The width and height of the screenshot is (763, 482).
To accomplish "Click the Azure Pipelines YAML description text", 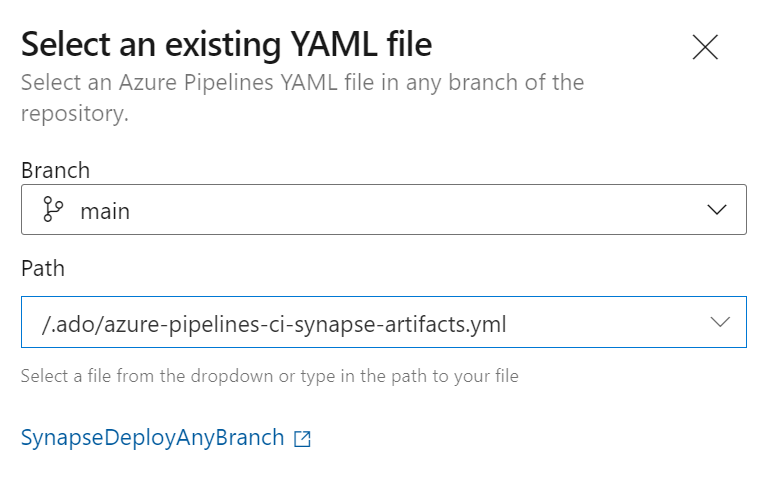I will coord(302,82).
